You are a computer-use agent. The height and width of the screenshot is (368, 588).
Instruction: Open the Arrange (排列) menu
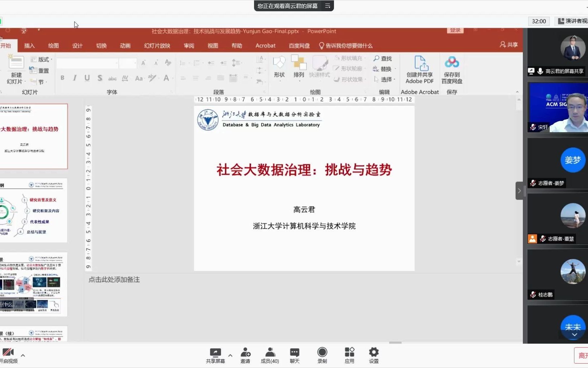(x=299, y=68)
